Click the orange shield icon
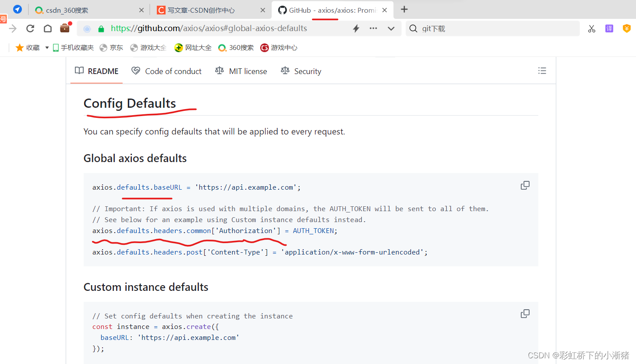Image resolution: width=636 pixels, height=364 pixels. coord(627,28)
